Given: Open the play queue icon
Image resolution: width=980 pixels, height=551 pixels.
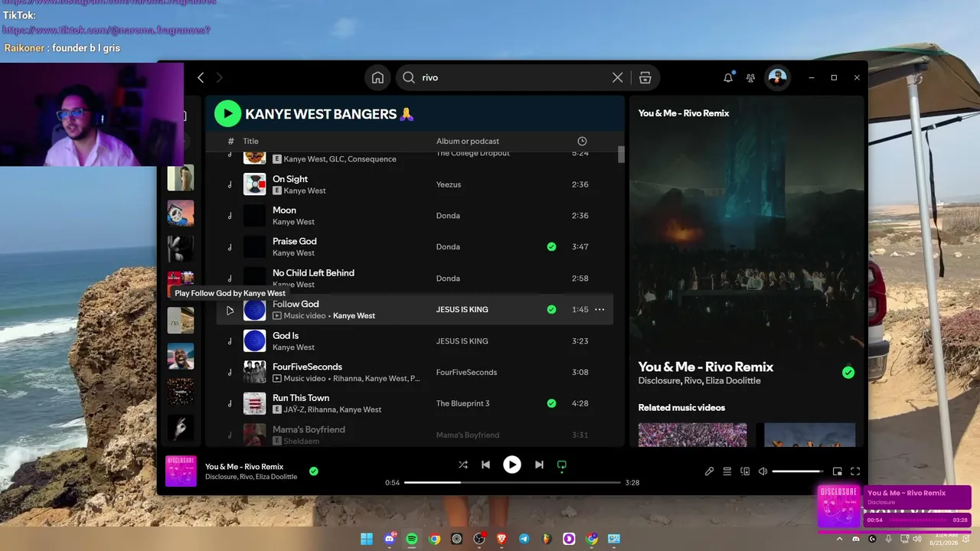Looking at the screenshot, I should click(727, 471).
